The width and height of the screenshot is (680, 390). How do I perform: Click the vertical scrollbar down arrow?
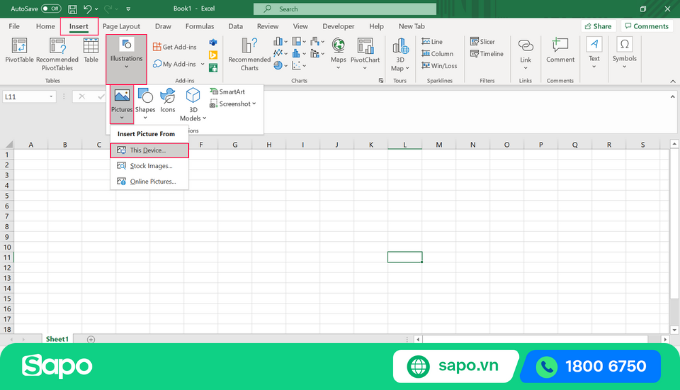click(x=674, y=330)
